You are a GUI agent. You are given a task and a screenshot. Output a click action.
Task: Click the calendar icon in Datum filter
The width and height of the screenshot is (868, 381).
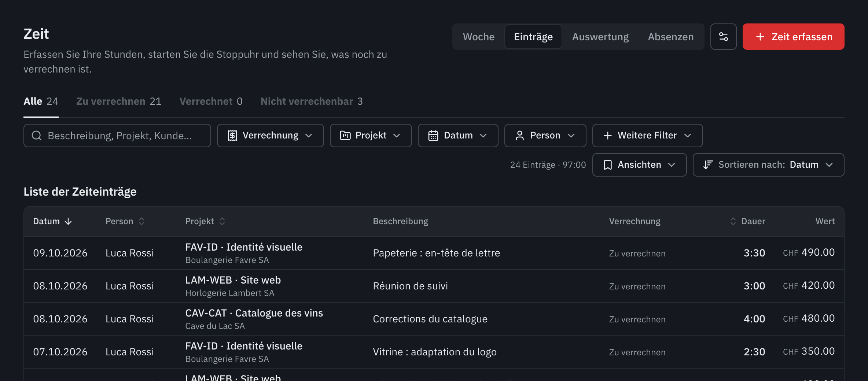[433, 136]
